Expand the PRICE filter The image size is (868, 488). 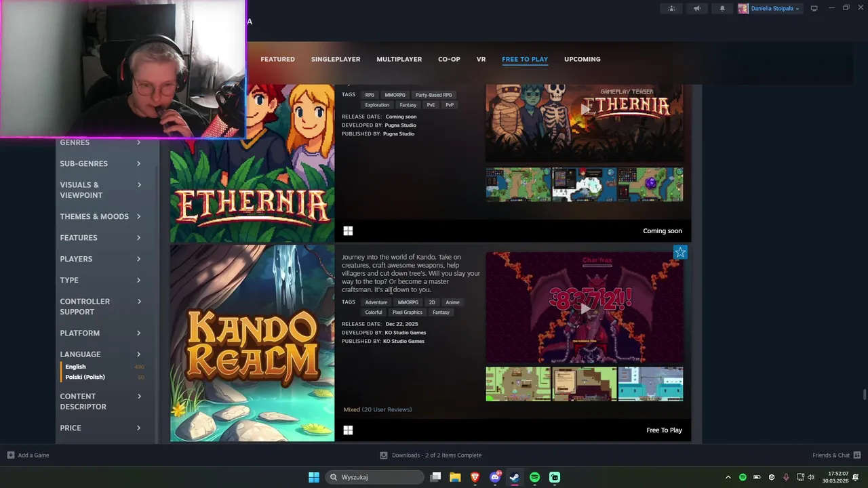click(x=100, y=428)
